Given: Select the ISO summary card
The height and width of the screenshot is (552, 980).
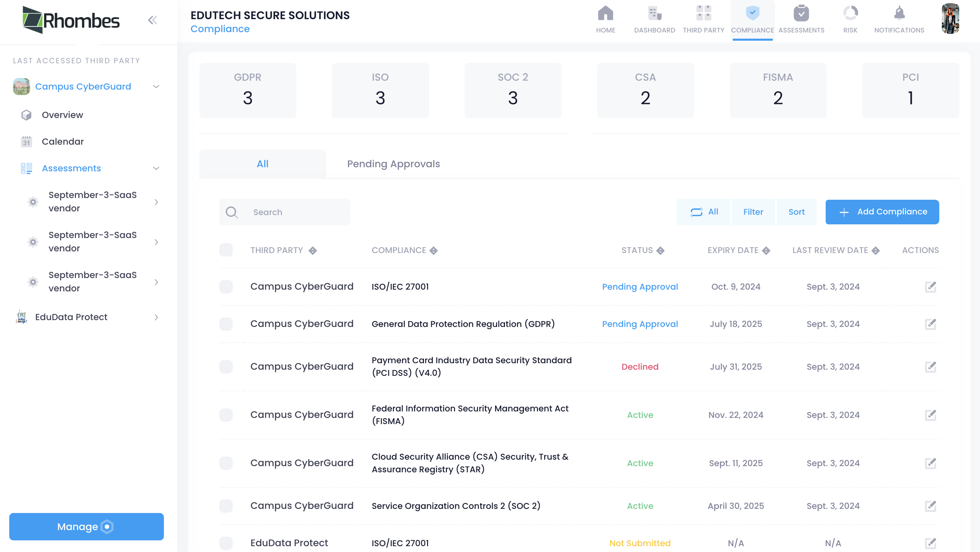Looking at the screenshot, I should (380, 91).
